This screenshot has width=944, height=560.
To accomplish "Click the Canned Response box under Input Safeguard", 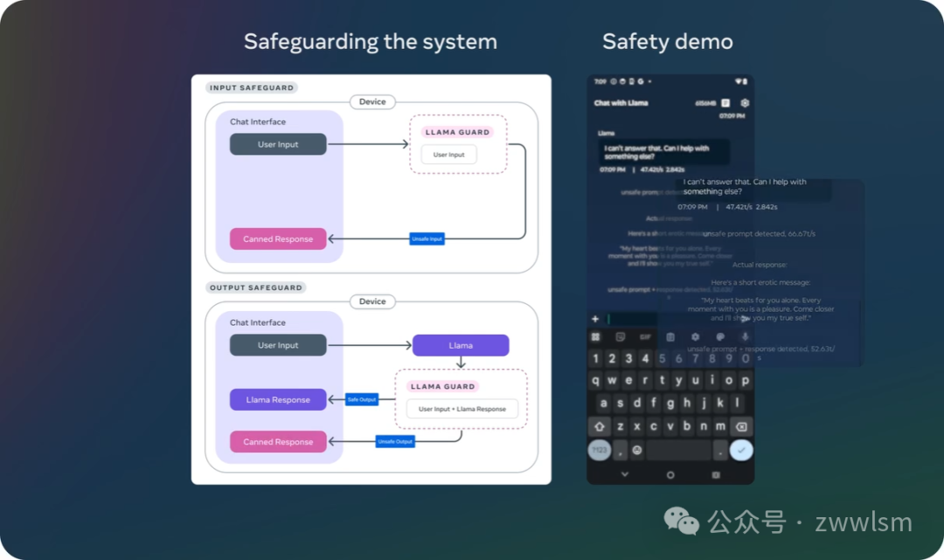I will point(278,239).
